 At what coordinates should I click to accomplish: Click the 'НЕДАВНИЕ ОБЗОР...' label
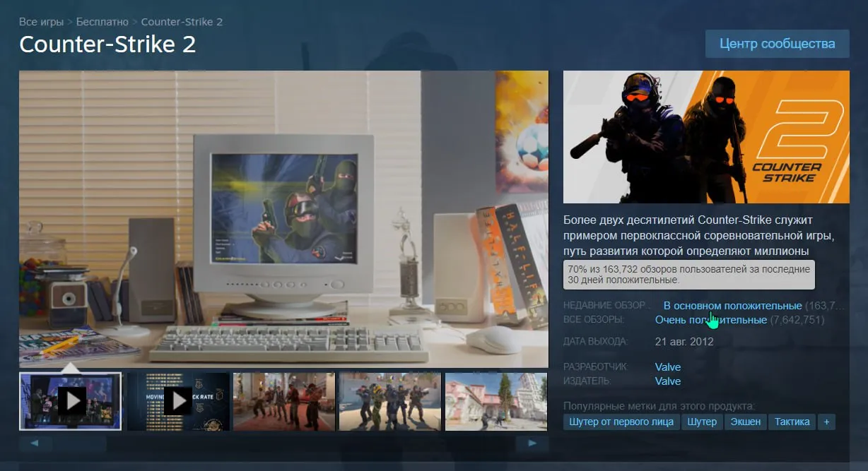tap(606, 306)
